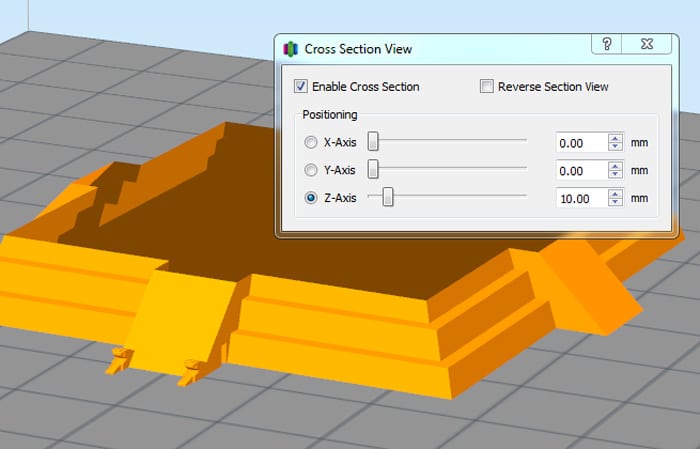The image size is (700, 449).
Task: Uncheck Enable Cross Section checkbox
Action: pos(300,86)
